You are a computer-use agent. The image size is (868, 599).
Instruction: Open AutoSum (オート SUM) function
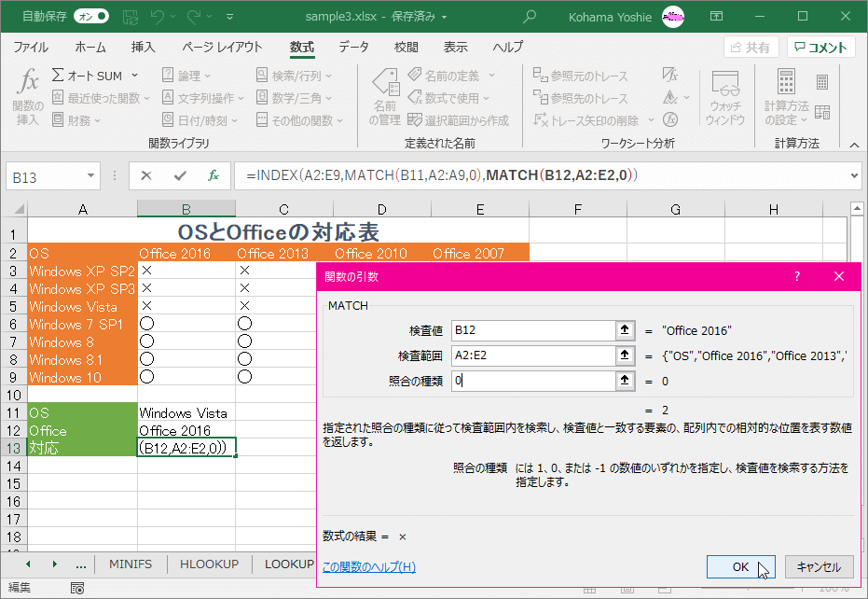tap(95, 76)
